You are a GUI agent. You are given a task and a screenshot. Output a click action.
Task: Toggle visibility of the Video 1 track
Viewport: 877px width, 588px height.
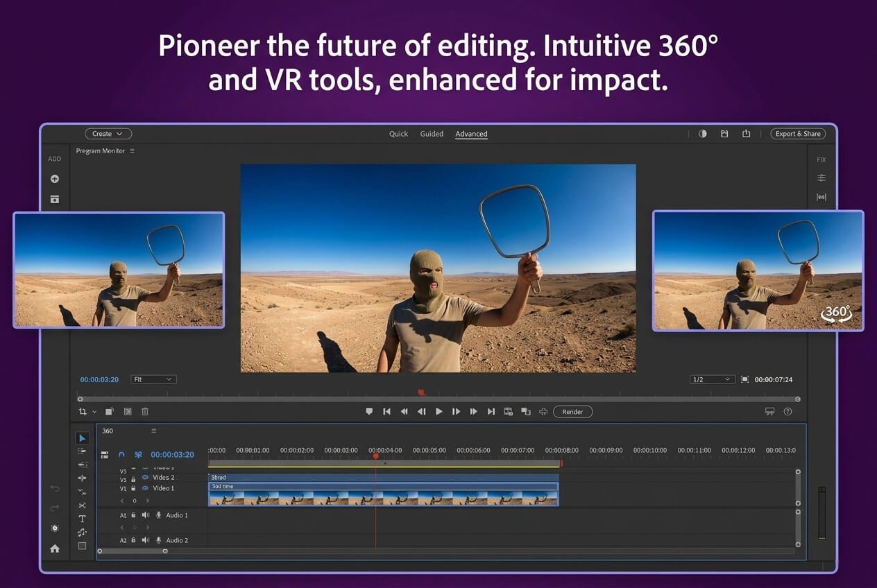coord(146,488)
